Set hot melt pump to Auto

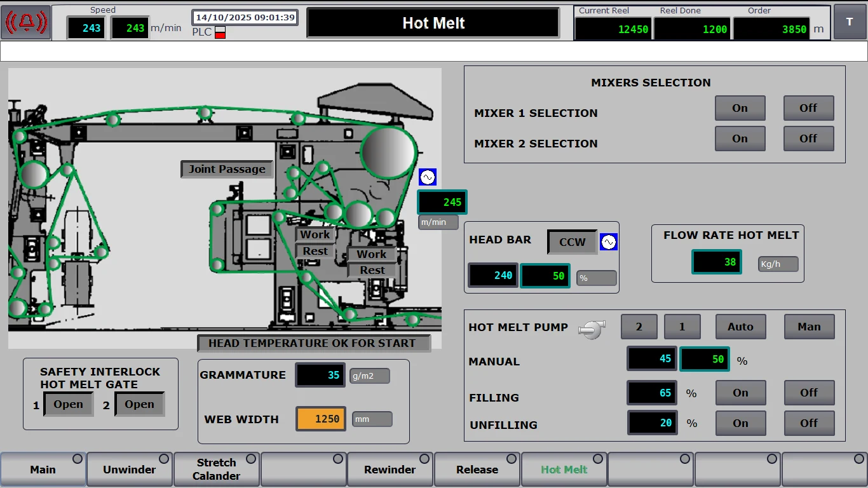coord(741,327)
